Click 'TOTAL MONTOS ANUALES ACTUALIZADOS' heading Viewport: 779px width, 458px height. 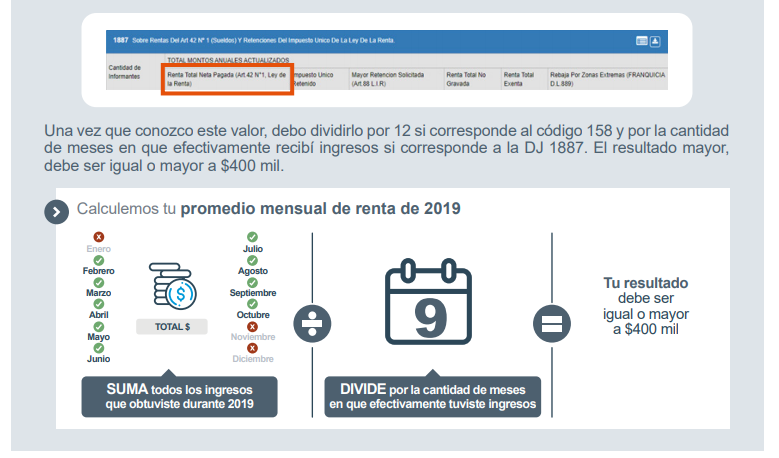pos(228,60)
